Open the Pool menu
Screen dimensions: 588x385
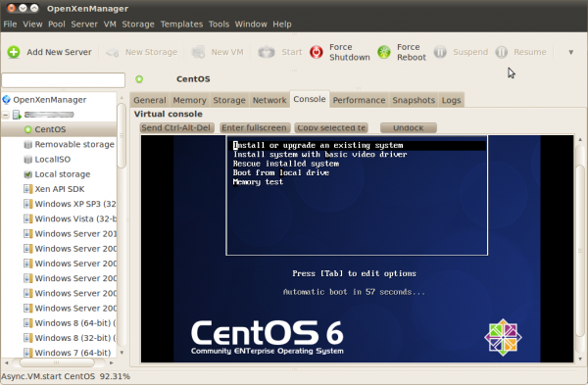click(x=57, y=24)
